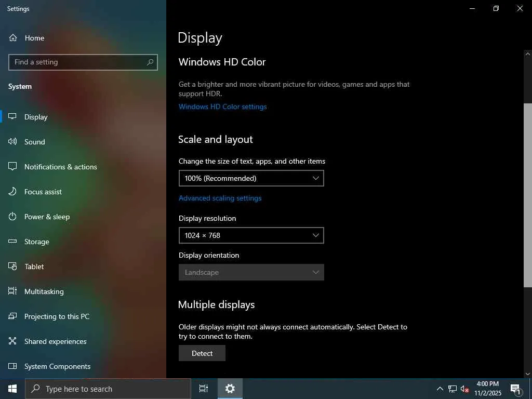Open the Display resolution dropdown
Viewport: 532px width, 399px height.
251,235
